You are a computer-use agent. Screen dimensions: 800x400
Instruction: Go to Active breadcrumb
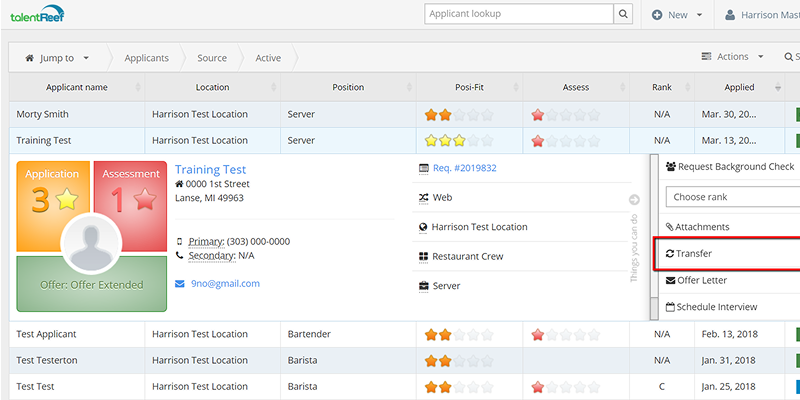268,58
